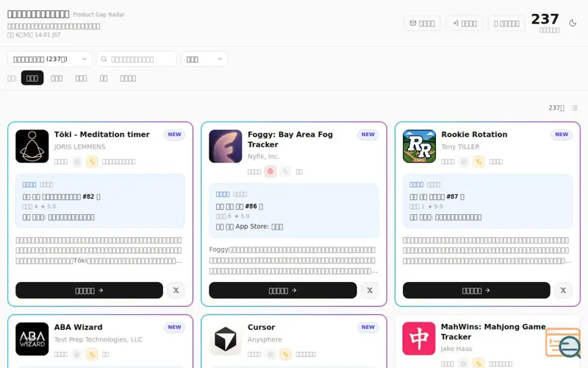Click the NEW badge on Rookie Rotation card
The image size is (588, 368).
coord(562,135)
